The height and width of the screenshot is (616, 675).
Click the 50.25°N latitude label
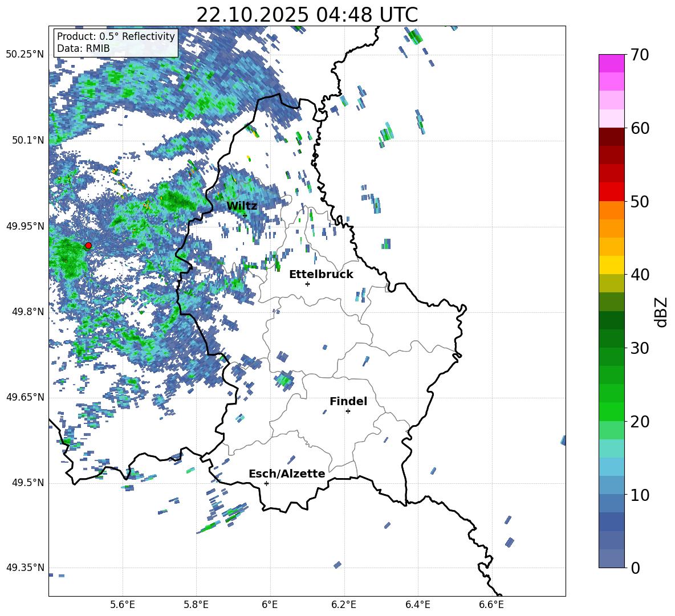25,55
